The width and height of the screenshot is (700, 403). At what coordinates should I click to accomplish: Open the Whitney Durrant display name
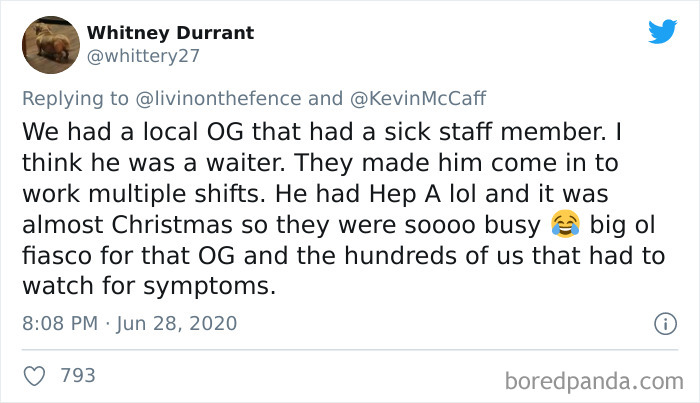pos(171,33)
